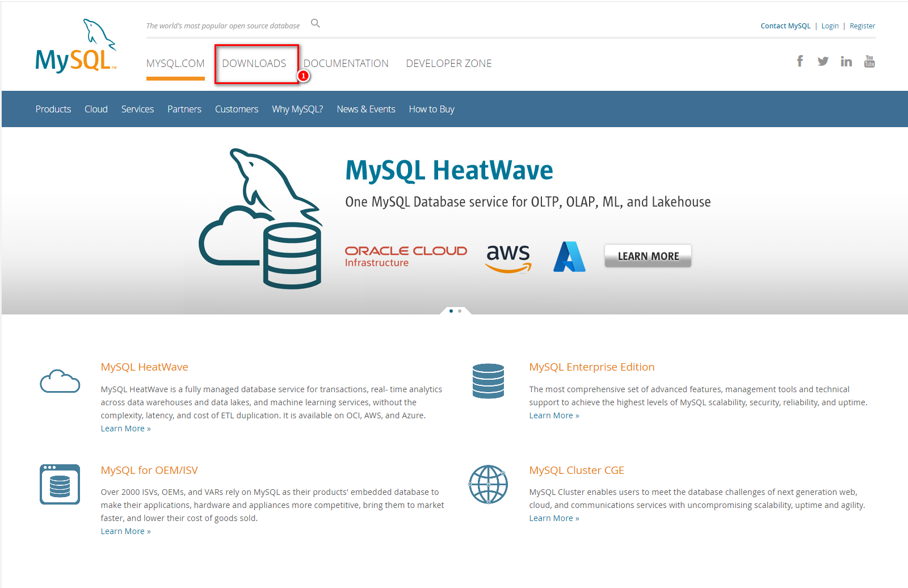Click the Azure logo
The image size is (908, 588).
pos(569,257)
